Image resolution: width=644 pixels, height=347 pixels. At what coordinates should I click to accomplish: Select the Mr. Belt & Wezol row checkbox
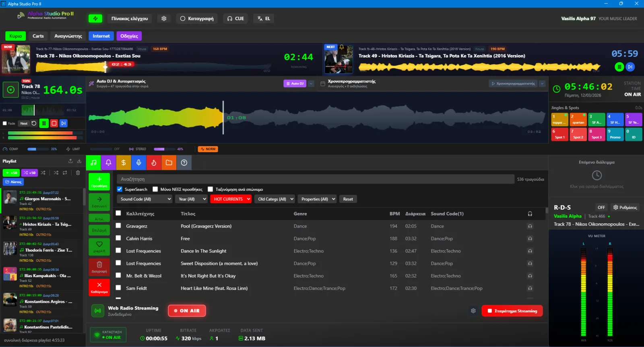118,276
